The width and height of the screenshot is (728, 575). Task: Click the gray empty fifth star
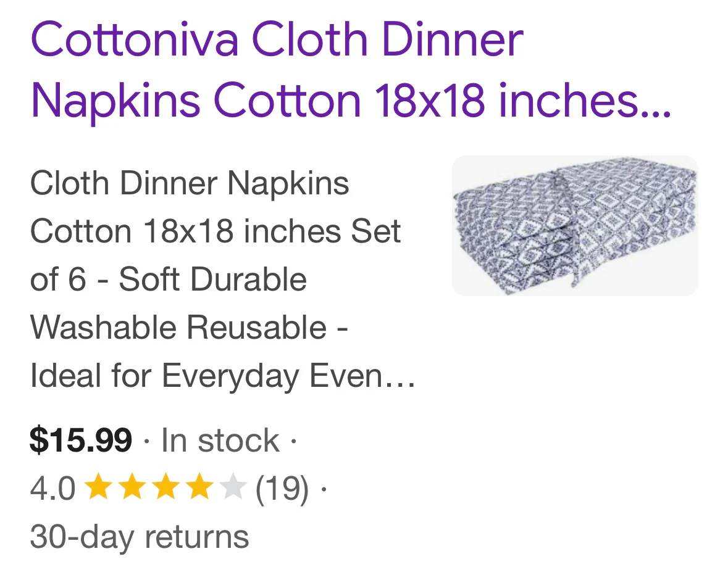(233, 489)
